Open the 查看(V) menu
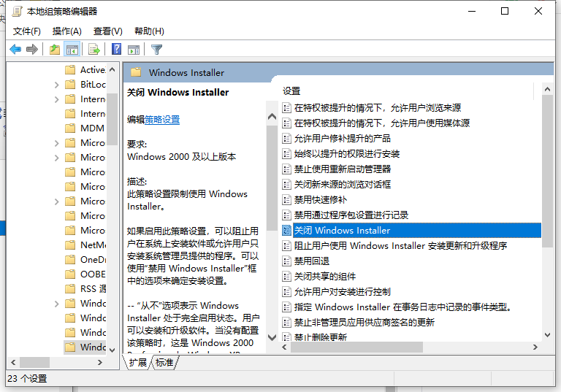Screen dimensions: 561x392 tap(108, 31)
